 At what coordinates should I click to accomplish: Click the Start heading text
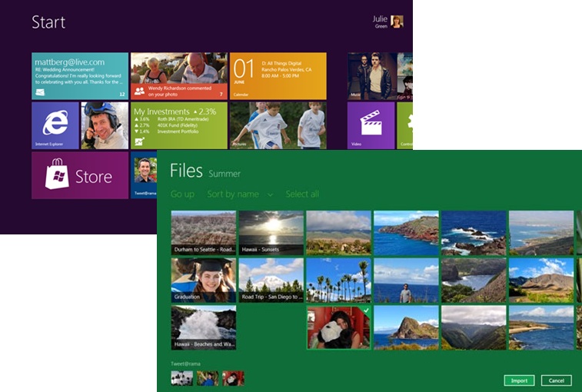pos(48,22)
